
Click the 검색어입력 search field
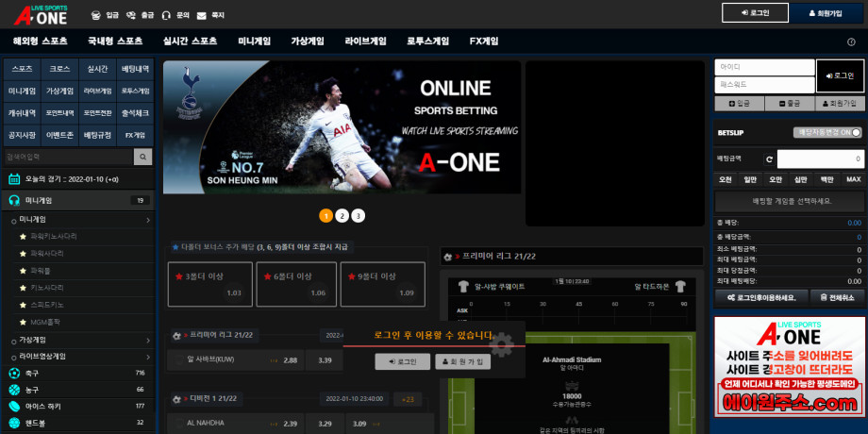pyautogui.click(x=69, y=158)
